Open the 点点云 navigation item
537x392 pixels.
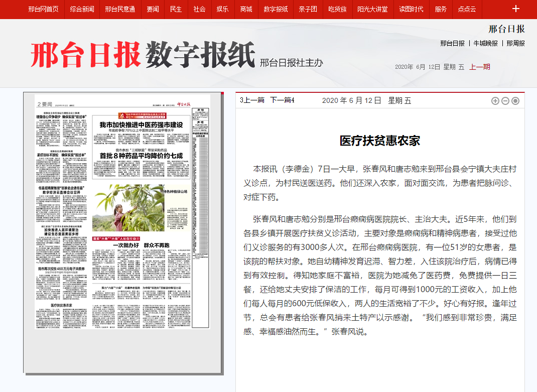tap(467, 9)
